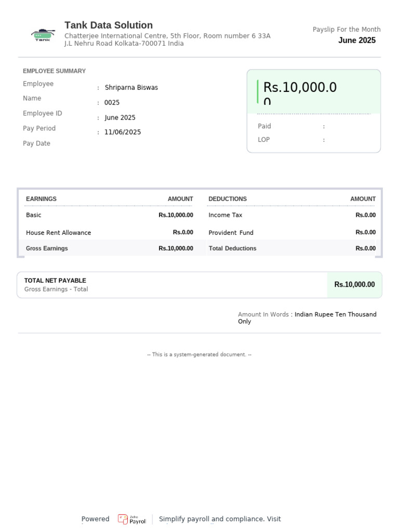Select the Tank Data Solution heading
This screenshot has width=399, height=532.
tap(109, 25)
